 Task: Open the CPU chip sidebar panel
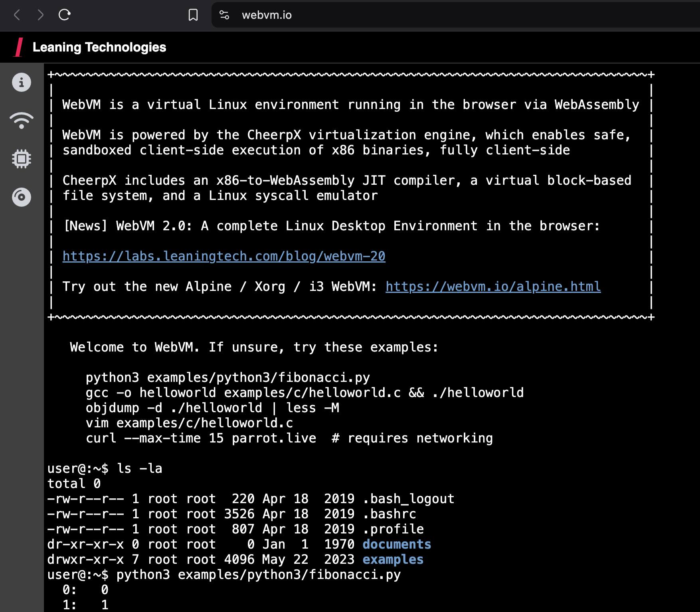coord(22,159)
